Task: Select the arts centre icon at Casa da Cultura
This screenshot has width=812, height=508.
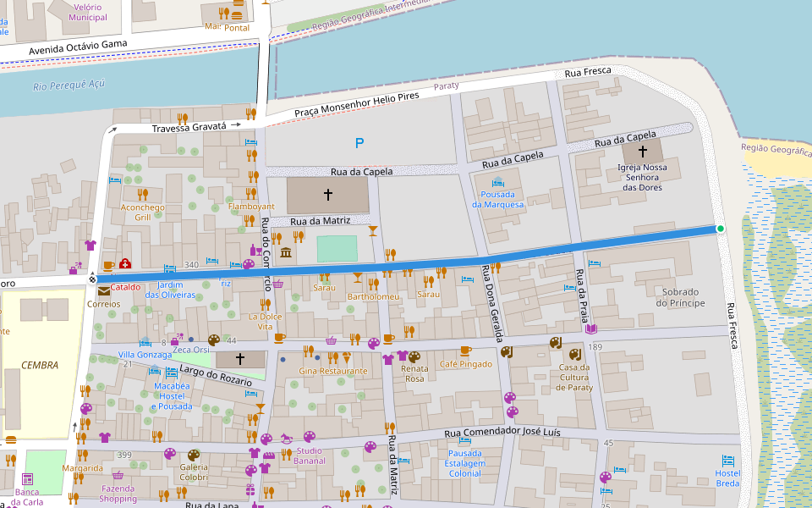Action: 574,354
